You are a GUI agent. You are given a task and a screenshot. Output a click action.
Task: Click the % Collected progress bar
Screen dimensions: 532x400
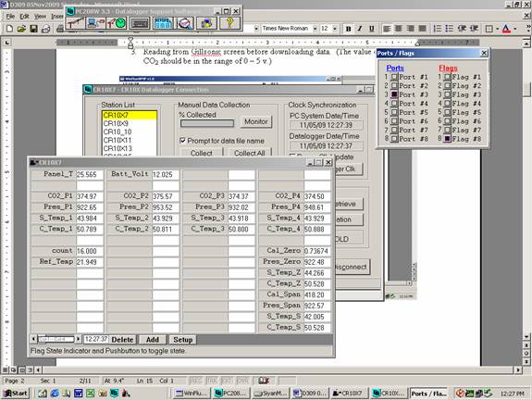coord(207,123)
